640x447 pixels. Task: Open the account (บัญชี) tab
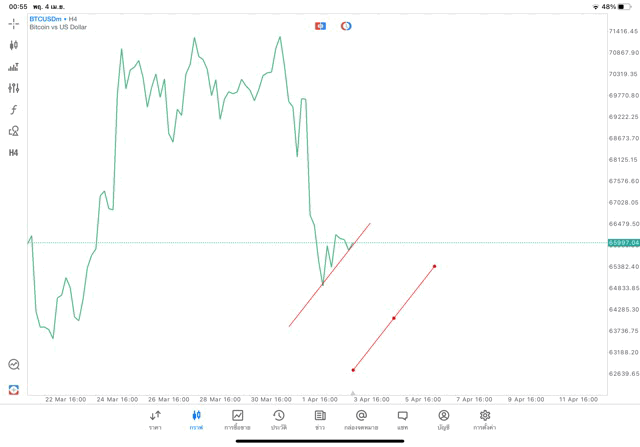[x=443, y=420]
